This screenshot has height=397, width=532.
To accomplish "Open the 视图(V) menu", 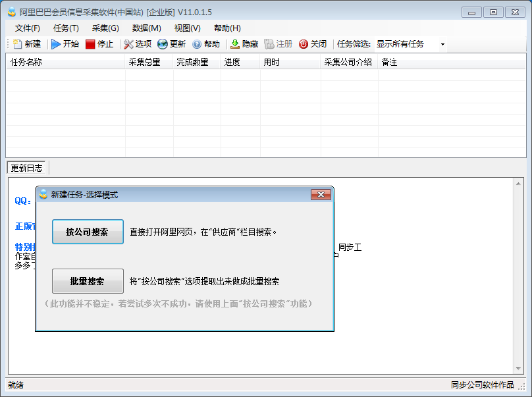I will 187,28.
